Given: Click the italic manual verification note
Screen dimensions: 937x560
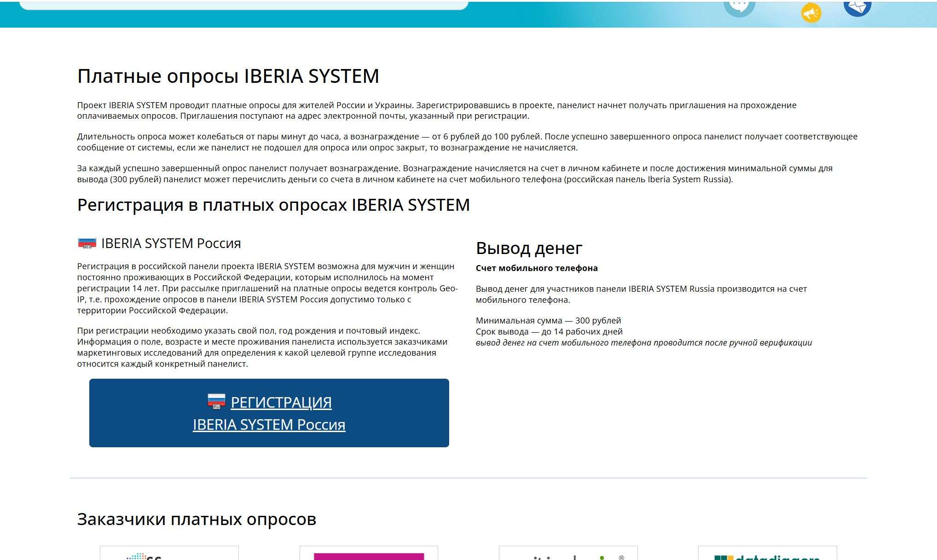Looking at the screenshot, I should (643, 343).
